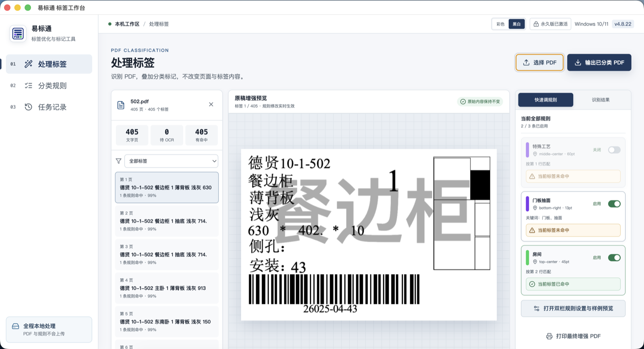Click the warning icon in 门板抽面 rule

(532, 230)
